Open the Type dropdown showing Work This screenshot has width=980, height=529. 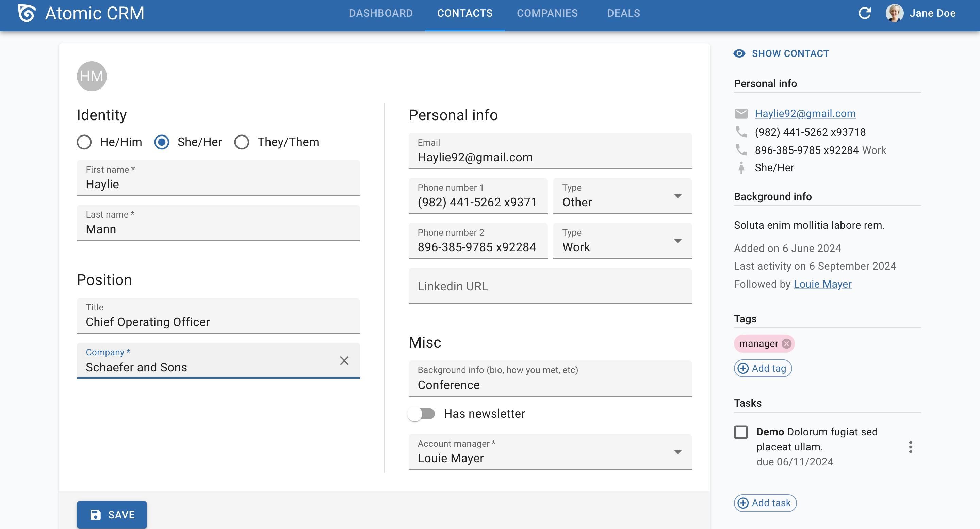pos(622,241)
